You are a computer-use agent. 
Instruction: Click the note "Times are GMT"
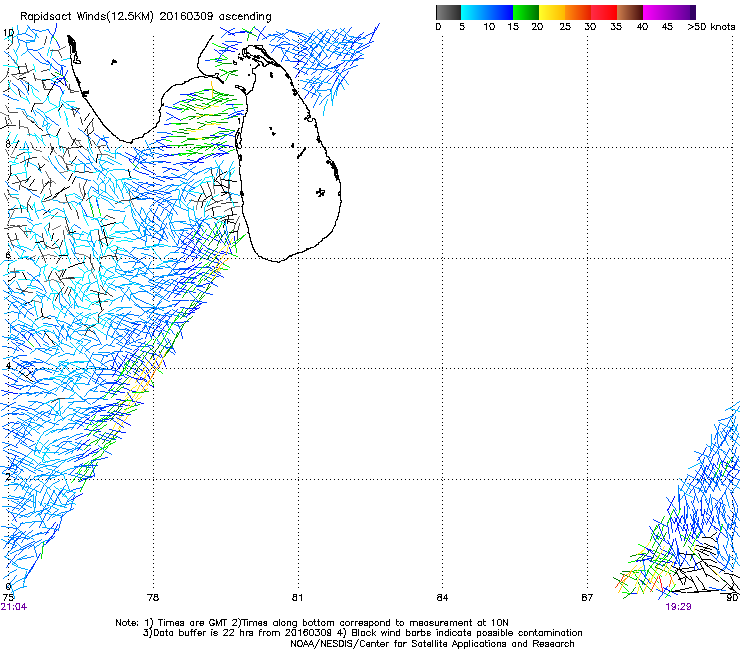click(193, 623)
